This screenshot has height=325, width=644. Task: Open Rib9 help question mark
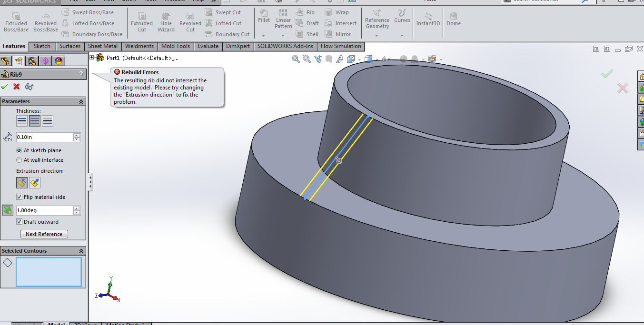81,74
